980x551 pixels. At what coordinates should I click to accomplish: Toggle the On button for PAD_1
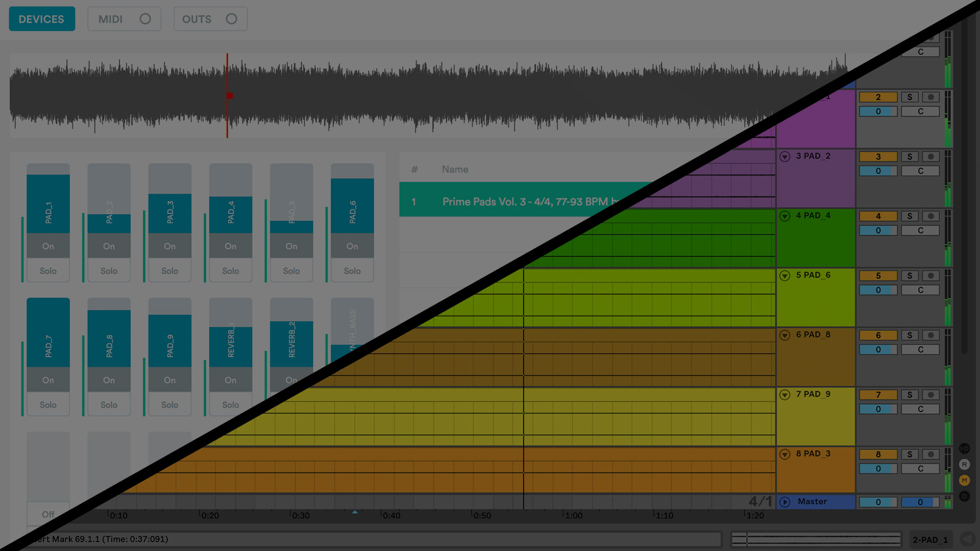click(x=48, y=246)
